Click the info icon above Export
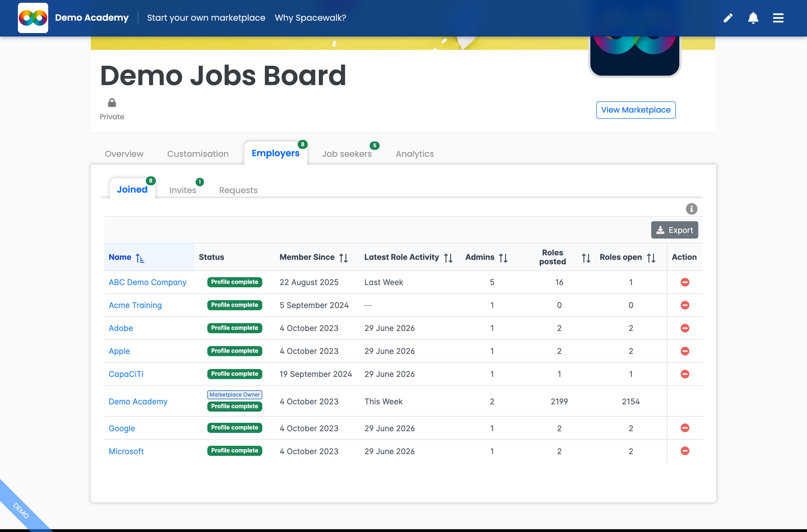807x532 pixels. coord(692,209)
